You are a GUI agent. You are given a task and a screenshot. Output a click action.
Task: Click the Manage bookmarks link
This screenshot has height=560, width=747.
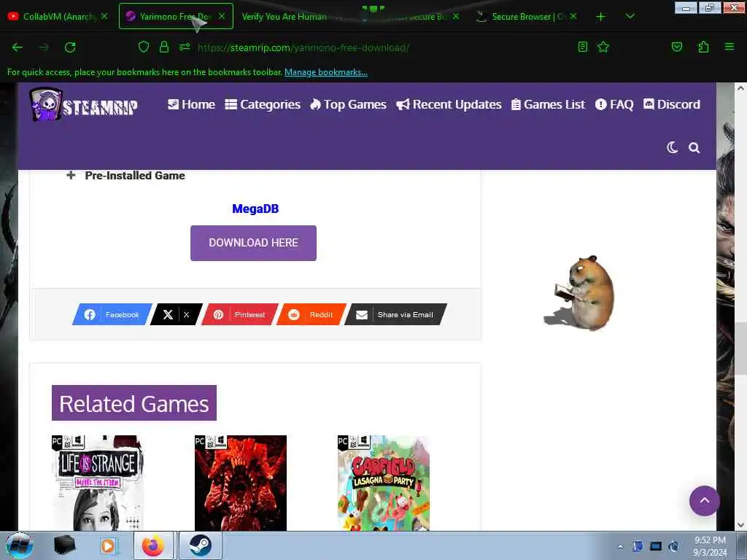click(326, 72)
